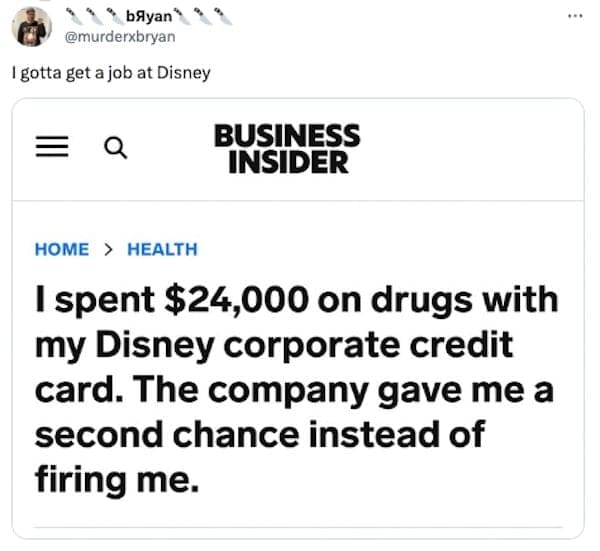Click the Business Insider logo
The width and height of the screenshot is (600, 551).
[286, 148]
